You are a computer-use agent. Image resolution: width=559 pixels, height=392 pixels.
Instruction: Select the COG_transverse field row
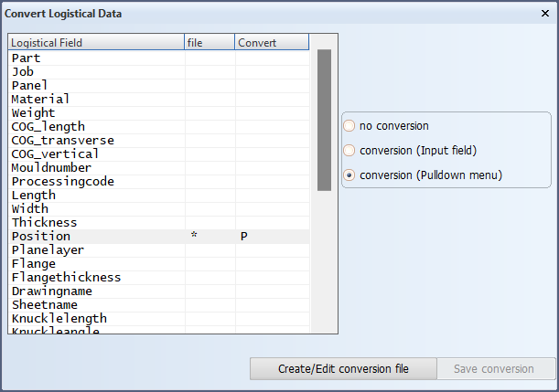coord(158,141)
